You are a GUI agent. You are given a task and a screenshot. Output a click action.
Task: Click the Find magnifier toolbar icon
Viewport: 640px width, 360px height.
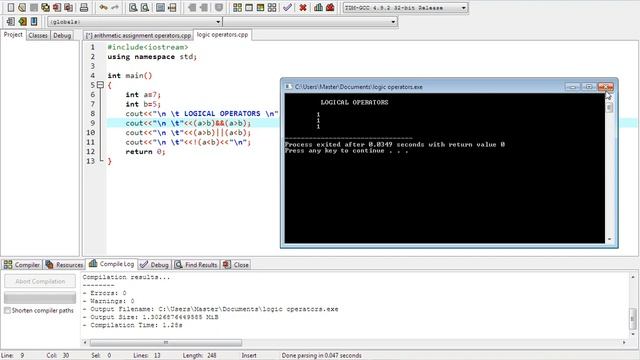(x=133, y=7)
